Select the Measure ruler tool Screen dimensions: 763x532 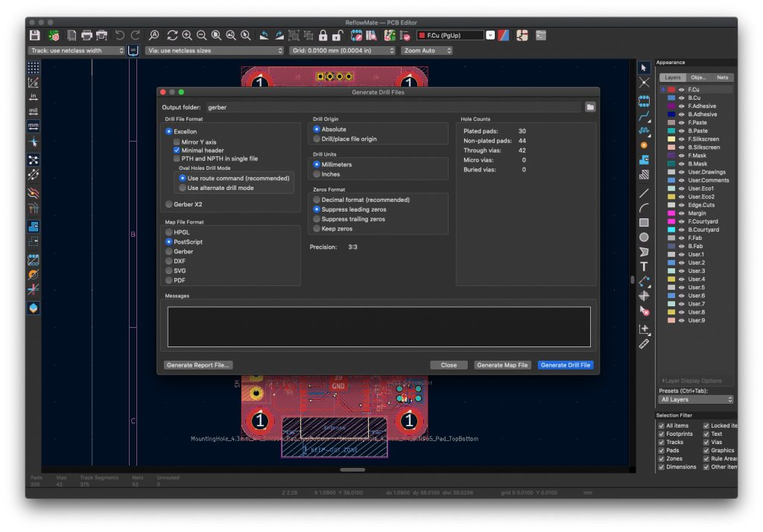pyautogui.click(x=644, y=344)
